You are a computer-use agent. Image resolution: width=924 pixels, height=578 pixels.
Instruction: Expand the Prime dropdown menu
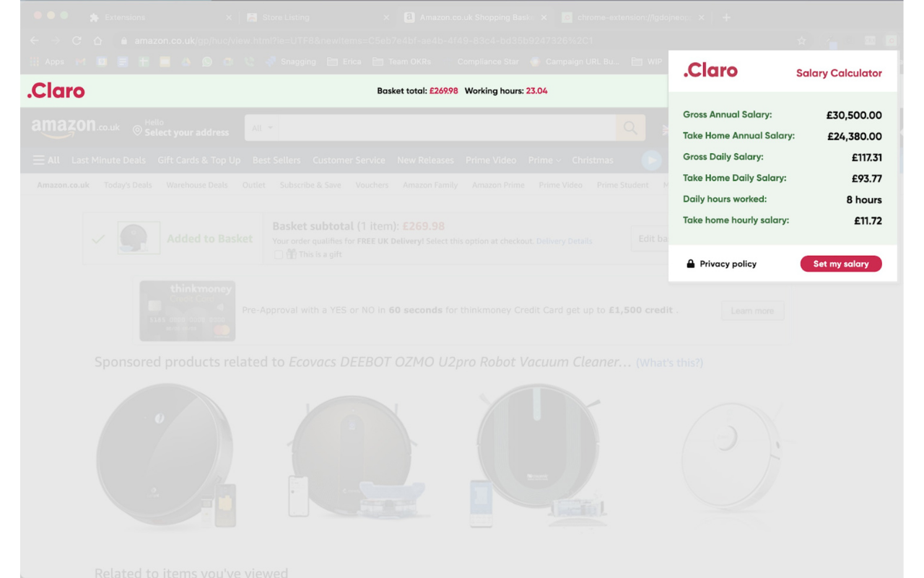(544, 160)
